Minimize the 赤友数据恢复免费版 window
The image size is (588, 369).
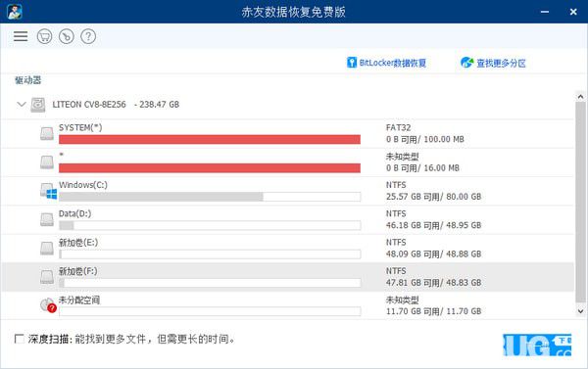coord(545,12)
